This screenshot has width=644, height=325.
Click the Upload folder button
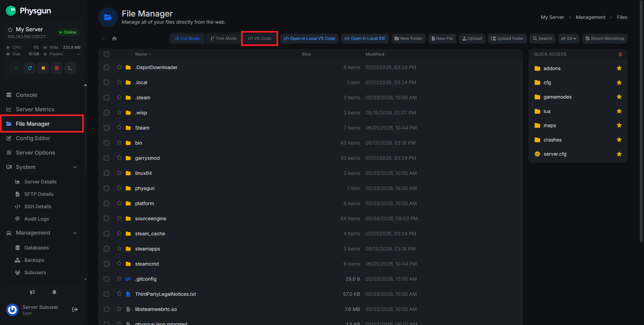point(507,38)
